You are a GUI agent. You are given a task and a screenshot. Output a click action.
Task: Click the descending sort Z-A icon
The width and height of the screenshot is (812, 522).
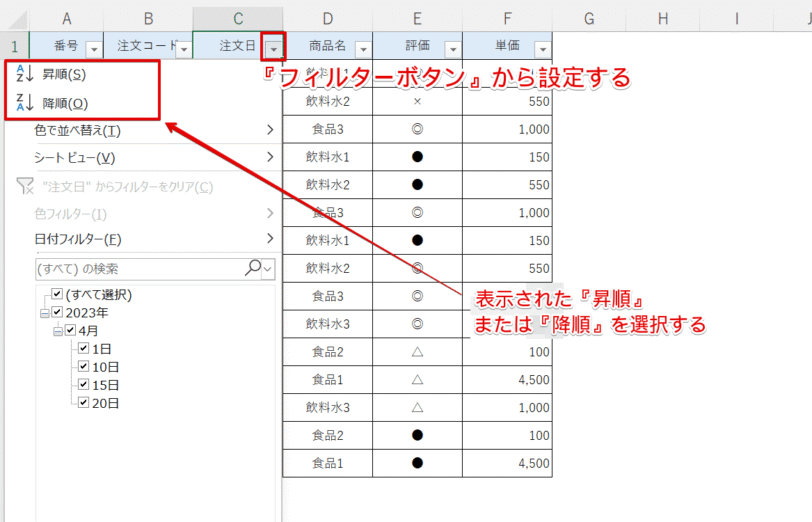(x=24, y=103)
